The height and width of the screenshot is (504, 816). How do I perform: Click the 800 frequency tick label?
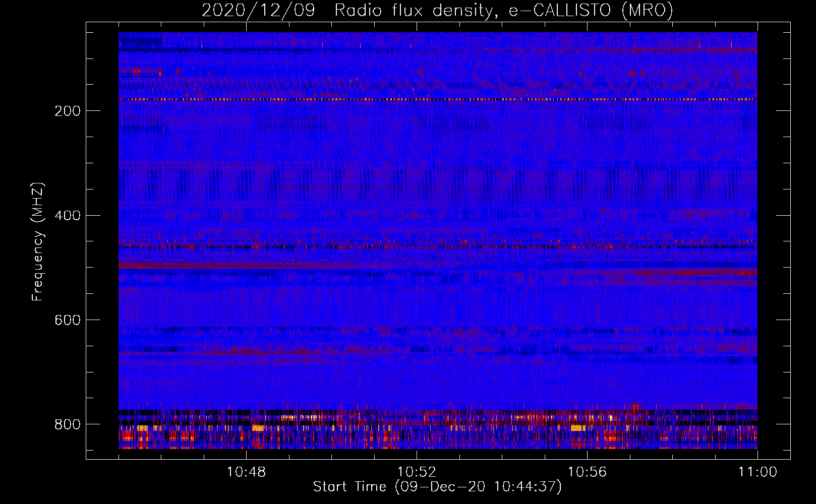(x=67, y=424)
